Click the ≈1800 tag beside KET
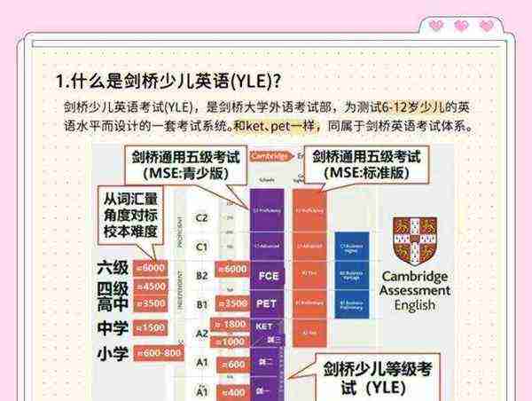532x401 pixels. pyautogui.click(x=230, y=324)
